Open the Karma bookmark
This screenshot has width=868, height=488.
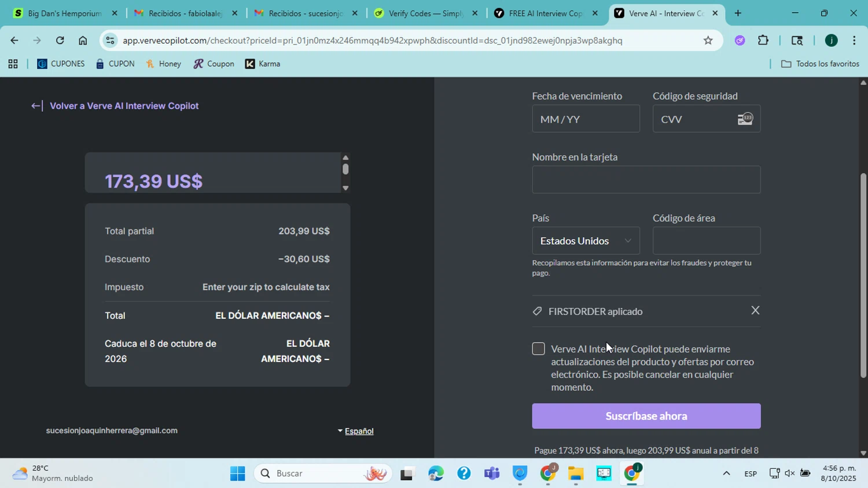[x=263, y=64]
